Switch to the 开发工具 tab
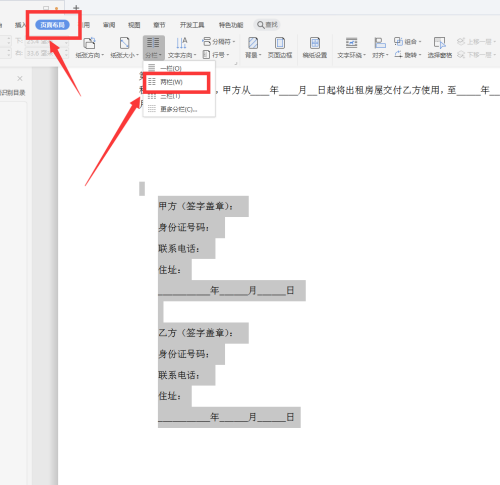 (192, 25)
